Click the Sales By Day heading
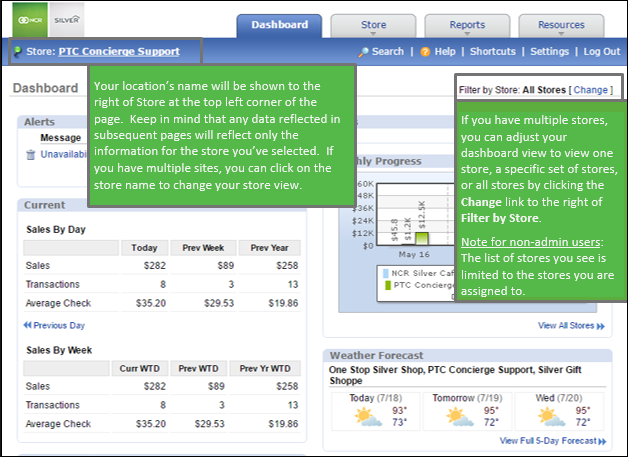This screenshot has height=457, width=628. (x=56, y=230)
